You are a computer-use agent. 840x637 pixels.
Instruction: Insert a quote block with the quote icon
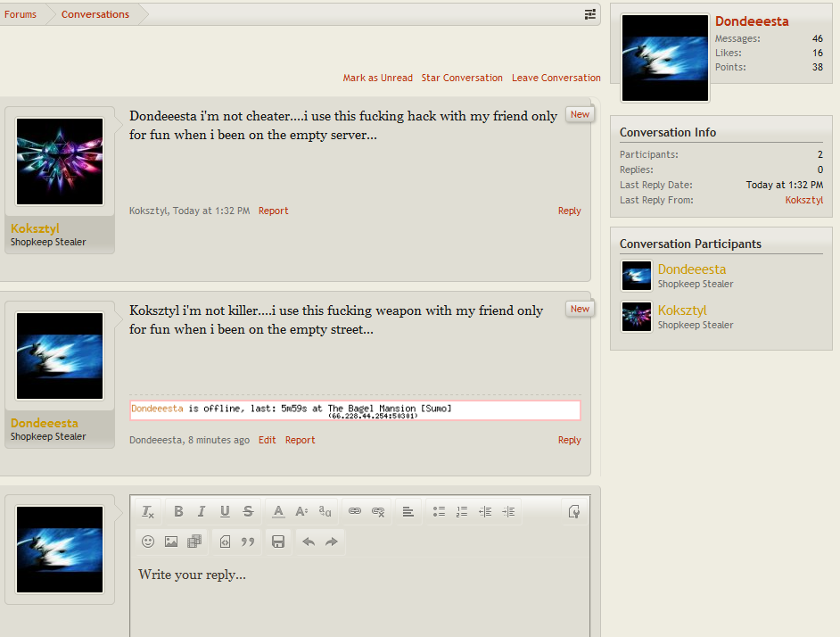click(249, 542)
